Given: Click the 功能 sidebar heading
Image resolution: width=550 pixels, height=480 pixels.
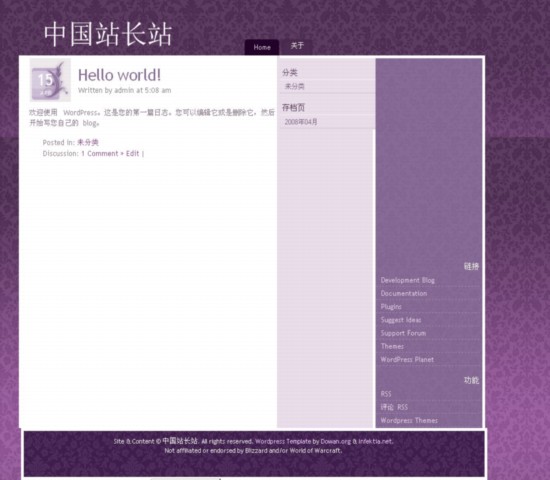Looking at the screenshot, I should 471,380.
